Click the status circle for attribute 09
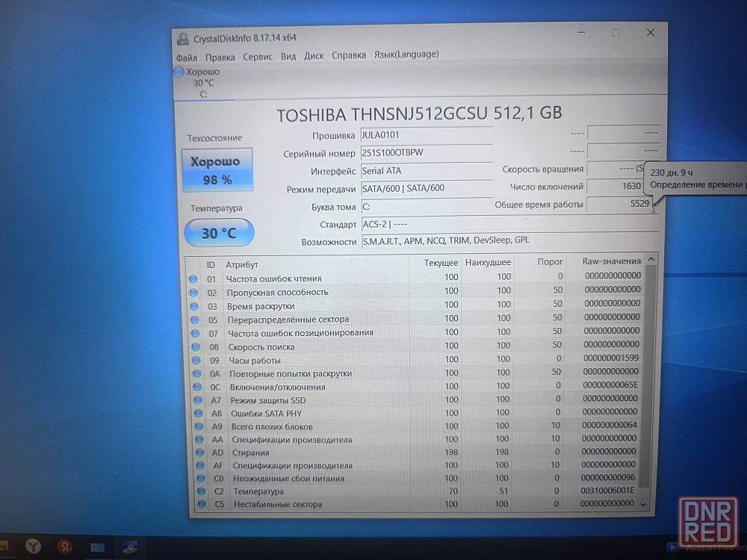 196,361
